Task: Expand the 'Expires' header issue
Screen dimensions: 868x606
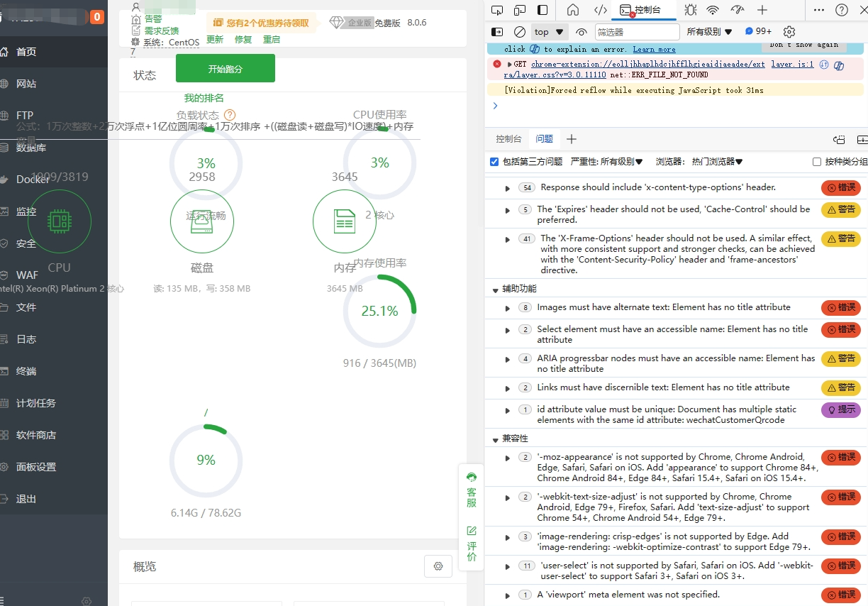Action: (x=508, y=210)
